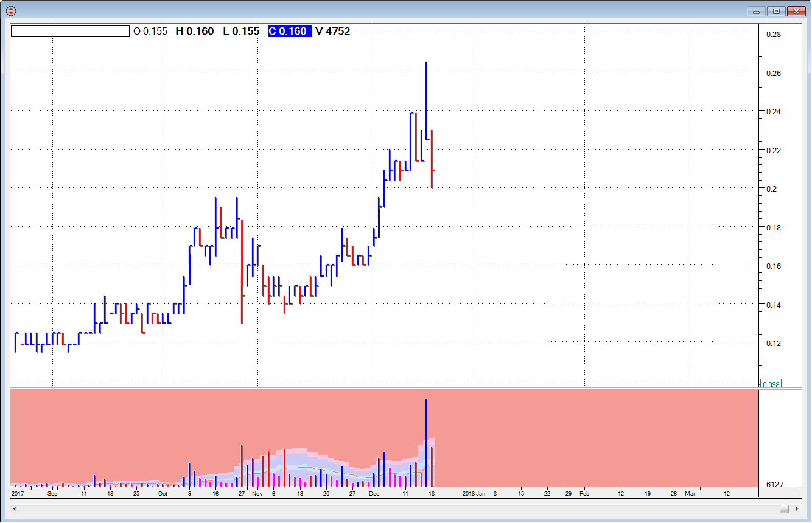Click the Nov date axis label
812x523 pixels.
point(257,494)
